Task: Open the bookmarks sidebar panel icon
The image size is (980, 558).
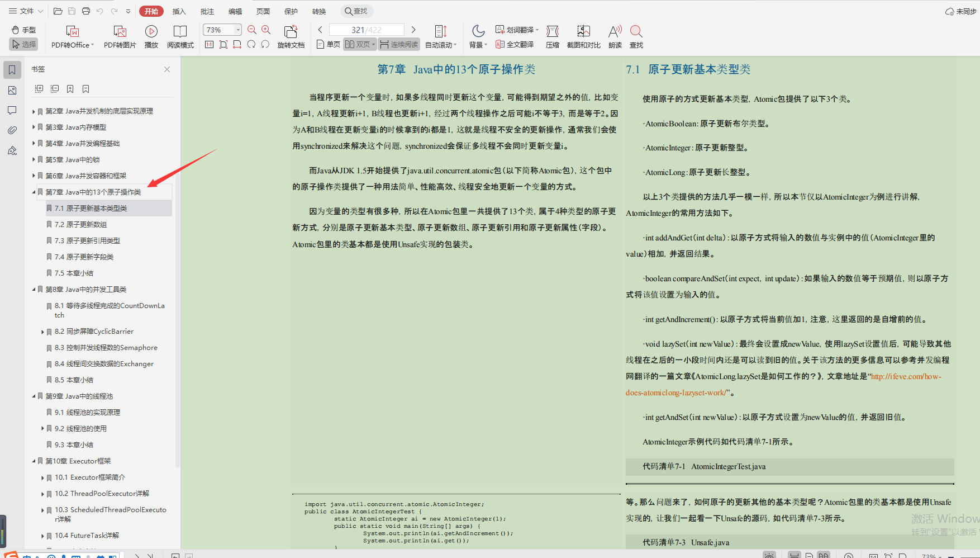Action: [12, 70]
